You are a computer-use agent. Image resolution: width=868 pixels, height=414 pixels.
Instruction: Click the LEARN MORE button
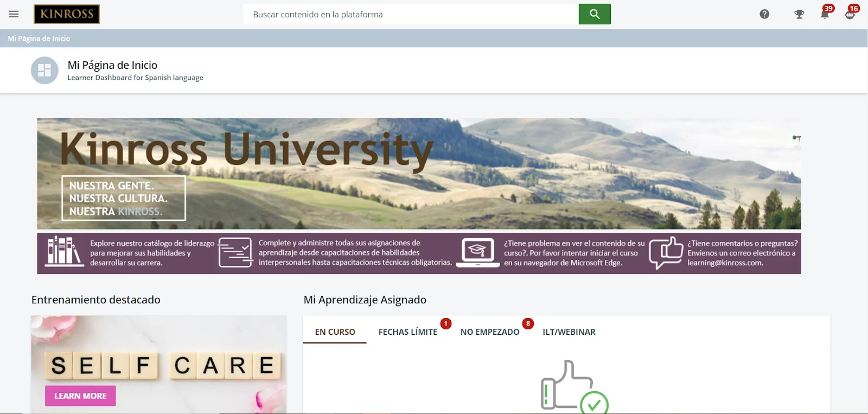(80, 396)
